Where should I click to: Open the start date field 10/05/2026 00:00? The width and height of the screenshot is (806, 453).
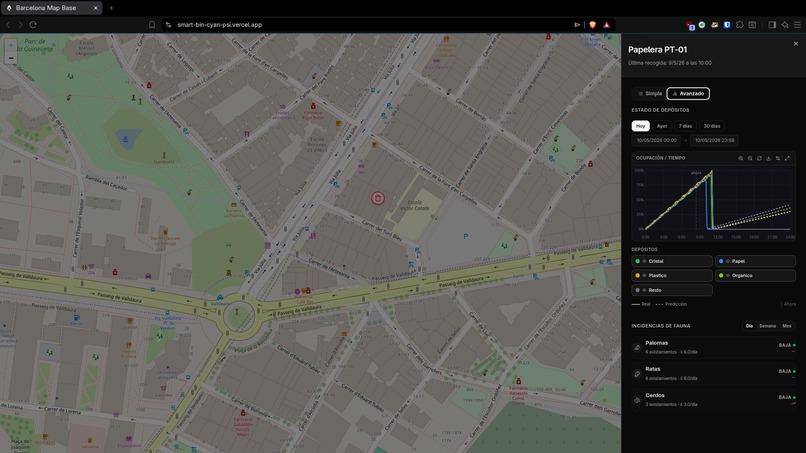(657, 140)
